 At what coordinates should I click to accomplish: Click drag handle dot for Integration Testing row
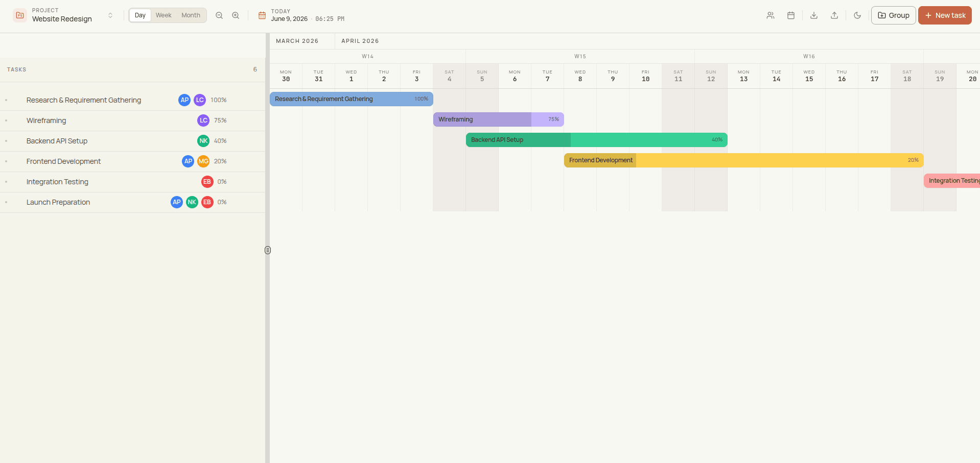click(6, 182)
